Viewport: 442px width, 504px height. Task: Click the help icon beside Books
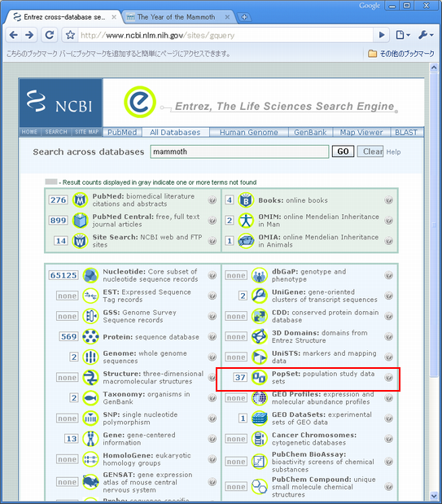(x=388, y=200)
